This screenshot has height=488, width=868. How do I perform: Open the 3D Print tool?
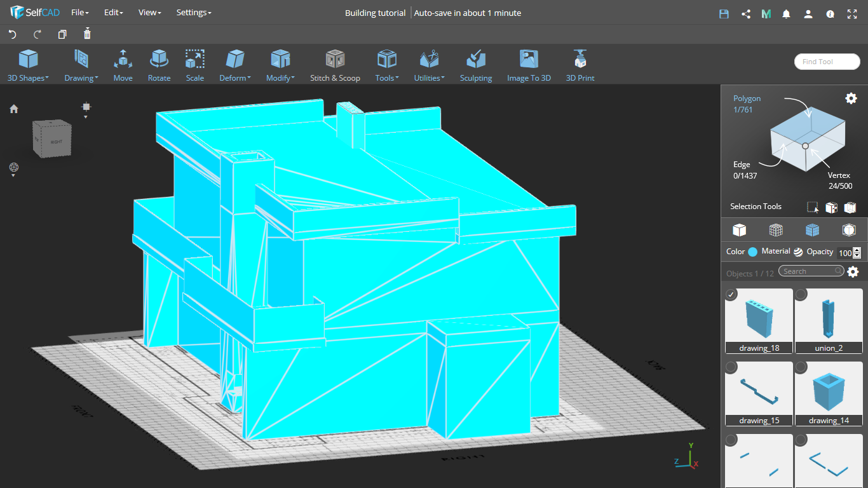click(x=580, y=66)
